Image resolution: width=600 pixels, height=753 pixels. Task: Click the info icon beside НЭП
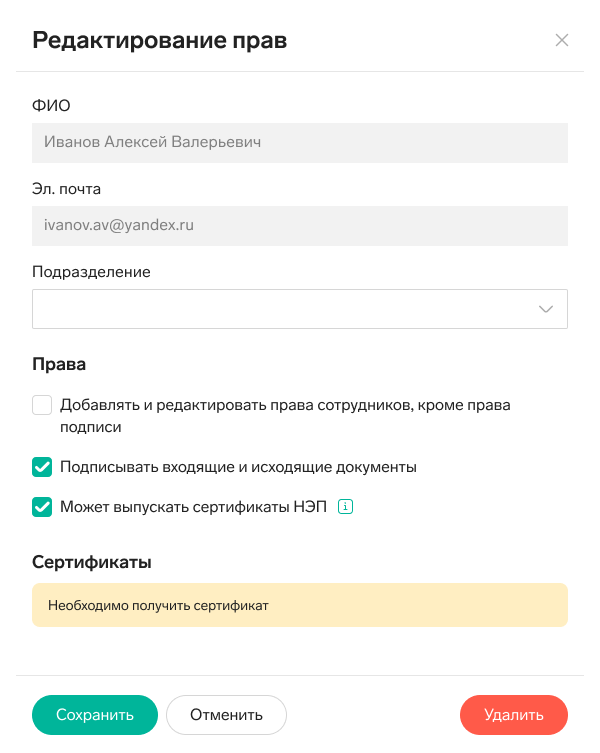coord(346,507)
